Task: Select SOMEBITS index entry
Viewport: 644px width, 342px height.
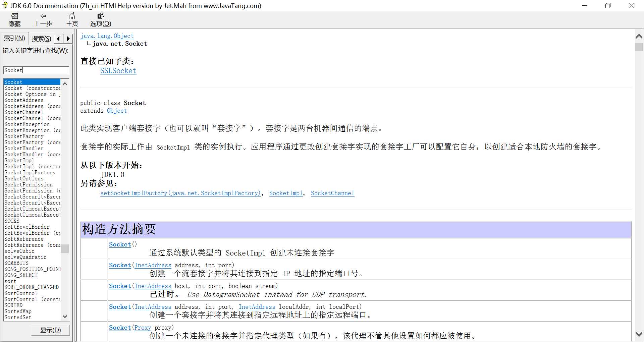Action: [16, 263]
